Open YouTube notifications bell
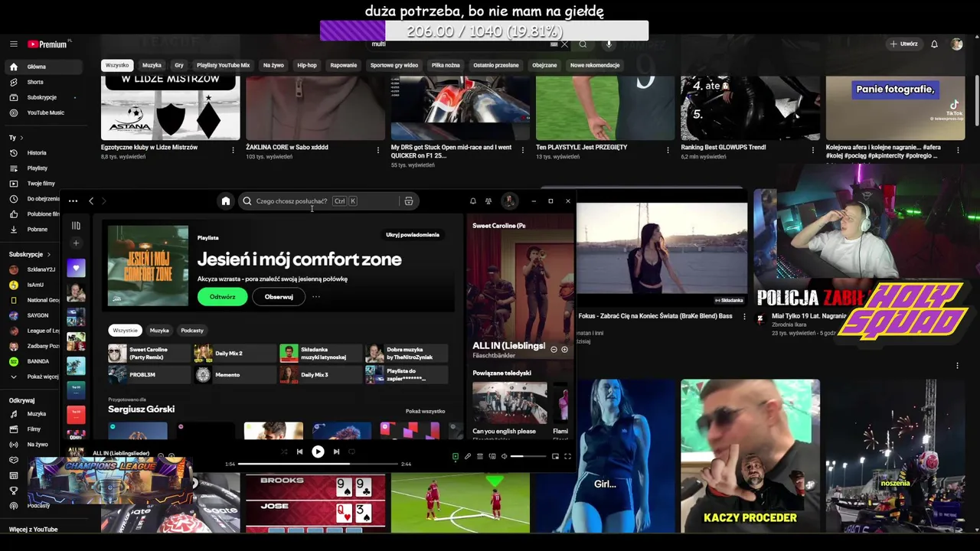The image size is (980, 551). 934,44
